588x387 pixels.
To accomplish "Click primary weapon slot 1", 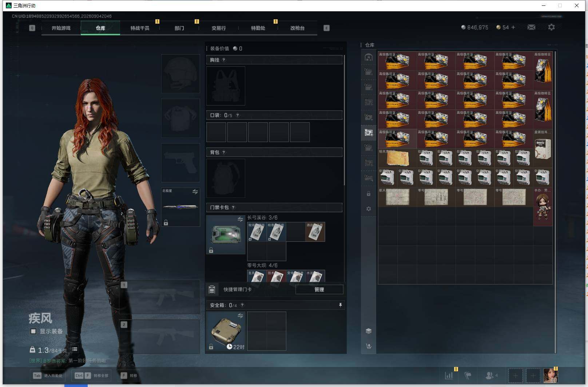I will coord(160,297).
